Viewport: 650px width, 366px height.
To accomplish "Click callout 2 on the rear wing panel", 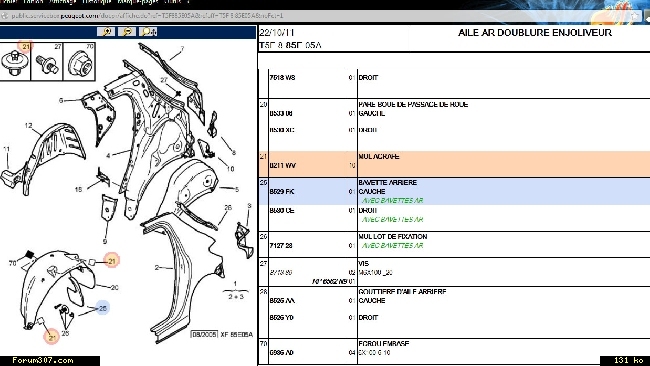I will tap(157, 268).
